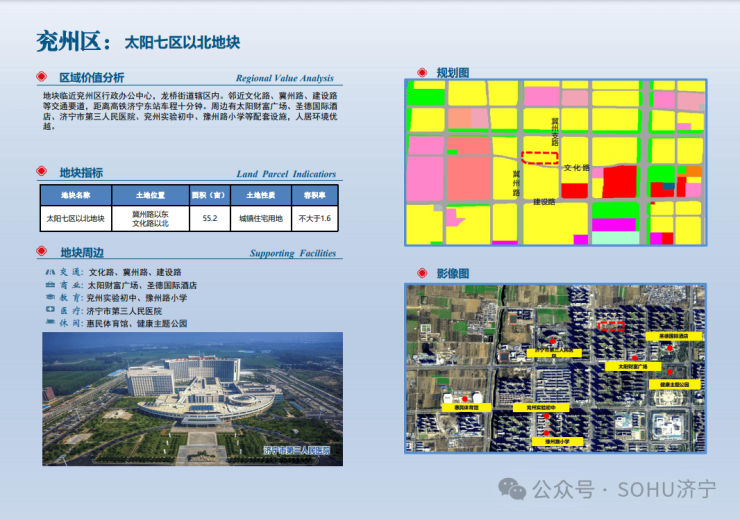Click the 规划图 heading
This screenshot has height=519, width=740.
point(453,73)
